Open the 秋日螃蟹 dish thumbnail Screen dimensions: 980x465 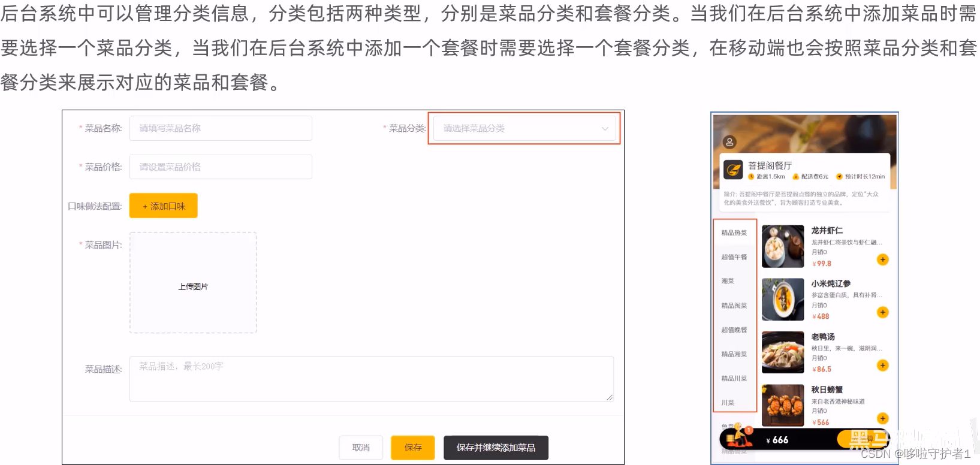[x=783, y=405]
